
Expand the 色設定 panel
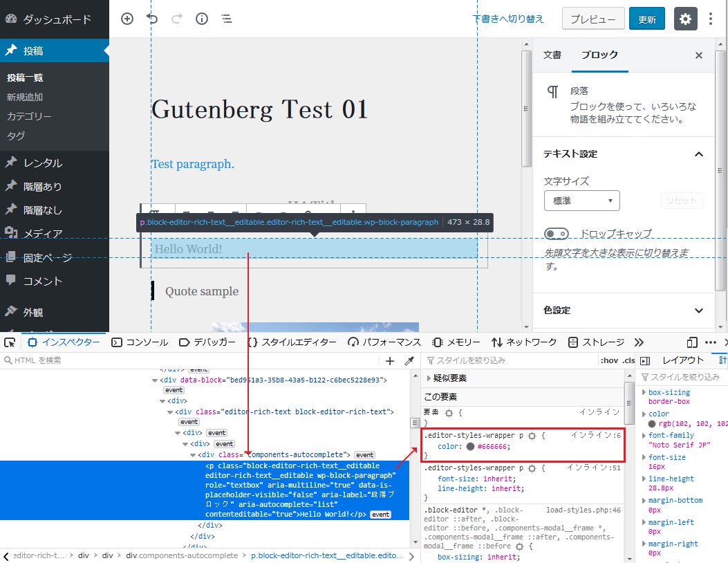698,311
